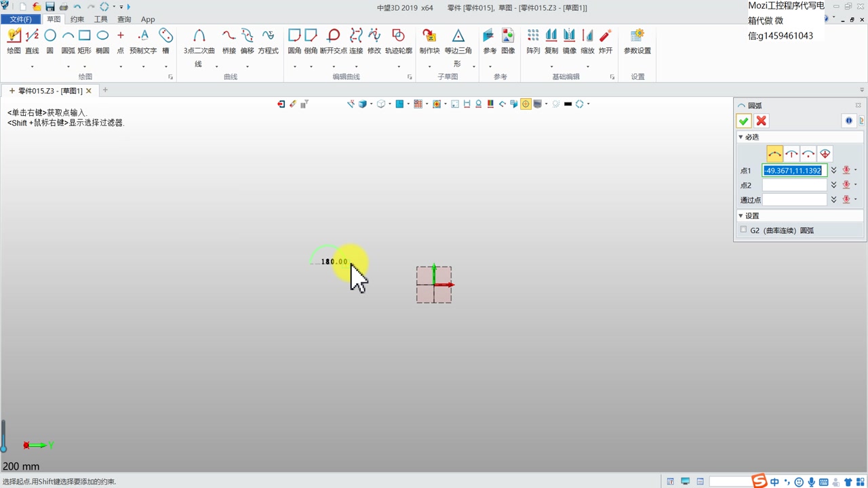Select the 圆角 fillet tool

(294, 42)
